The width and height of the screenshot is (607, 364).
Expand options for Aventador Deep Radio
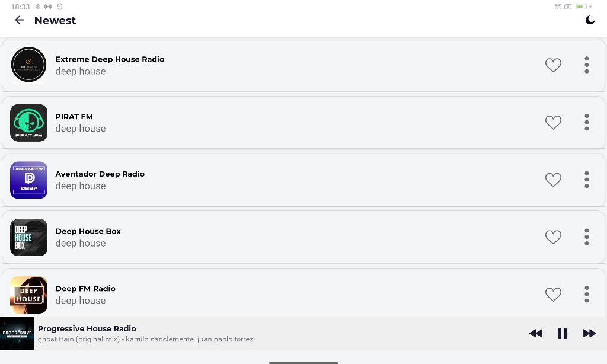tap(586, 180)
